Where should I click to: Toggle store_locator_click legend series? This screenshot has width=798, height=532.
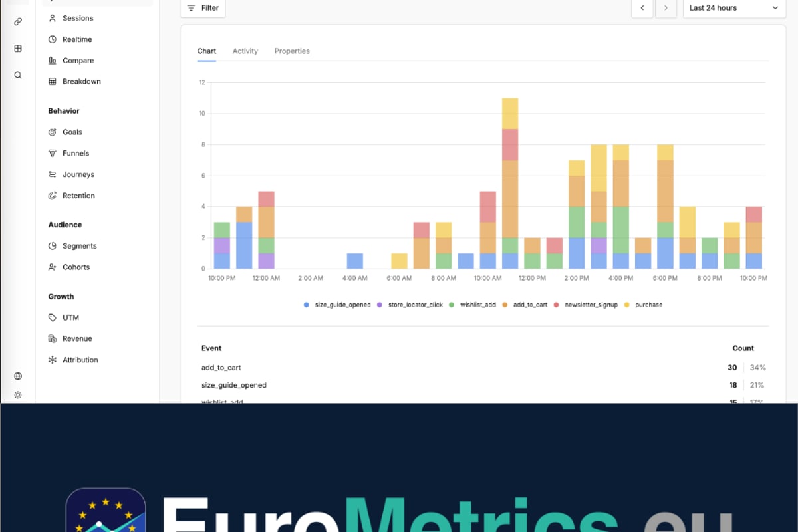[410, 305]
